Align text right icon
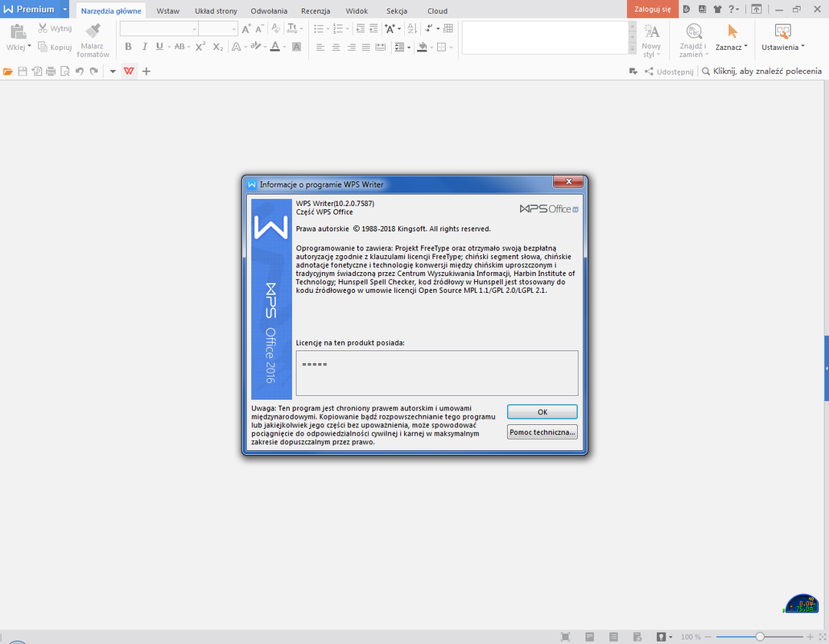This screenshot has width=829, height=644. click(351, 47)
